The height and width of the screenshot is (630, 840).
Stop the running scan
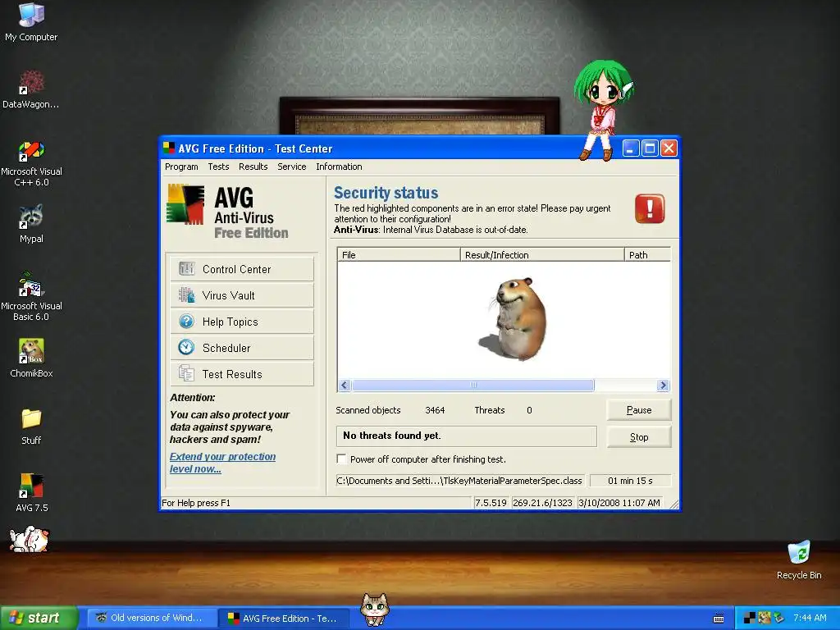[638, 437]
